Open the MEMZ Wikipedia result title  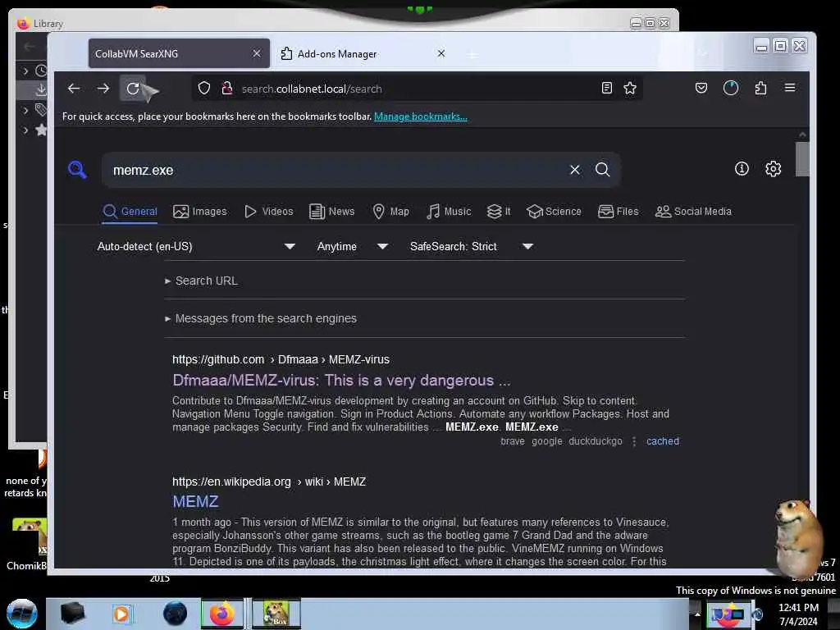click(x=195, y=501)
